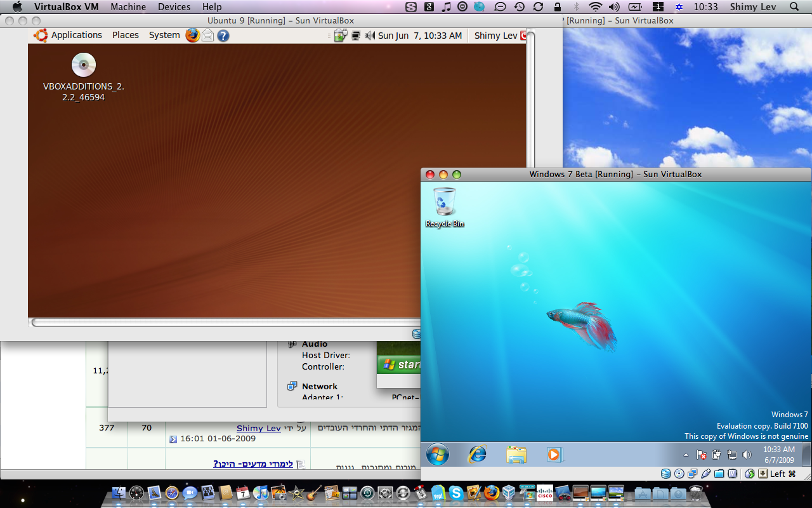Click the Mac menu bar clock 10:33

click(706, 7)
